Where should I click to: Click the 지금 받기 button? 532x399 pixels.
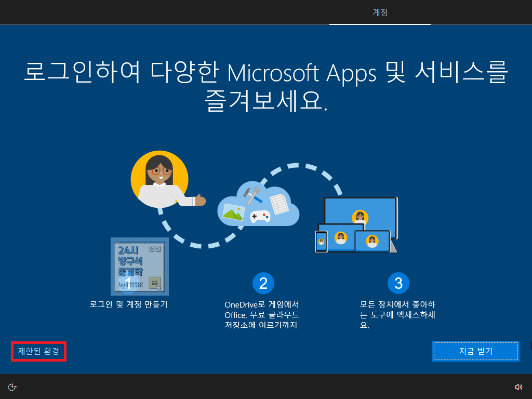pyautogui.click(x=476, y=351)
